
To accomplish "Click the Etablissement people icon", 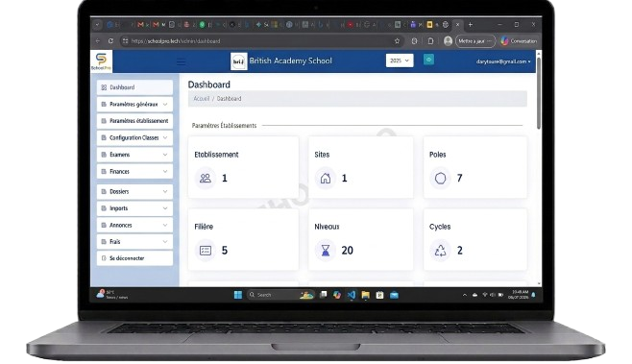I will coord(206,179).
